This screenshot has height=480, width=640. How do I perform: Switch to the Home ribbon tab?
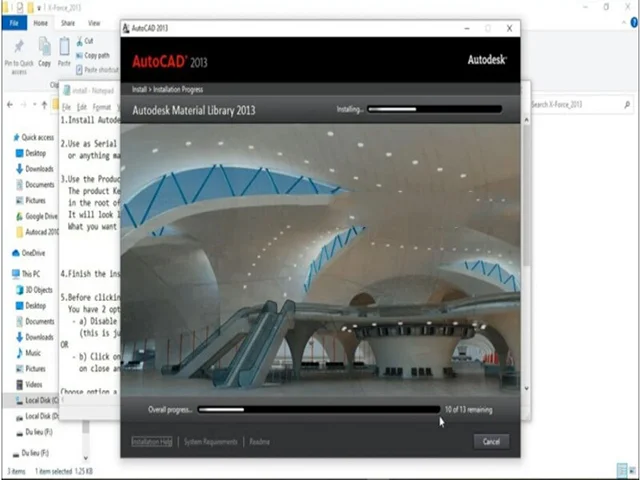[40, 23]
